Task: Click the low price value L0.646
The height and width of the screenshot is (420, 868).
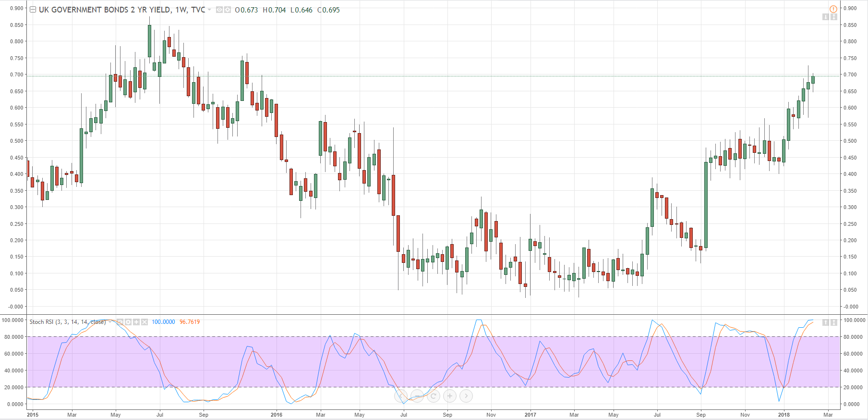Action: (301, 10)
